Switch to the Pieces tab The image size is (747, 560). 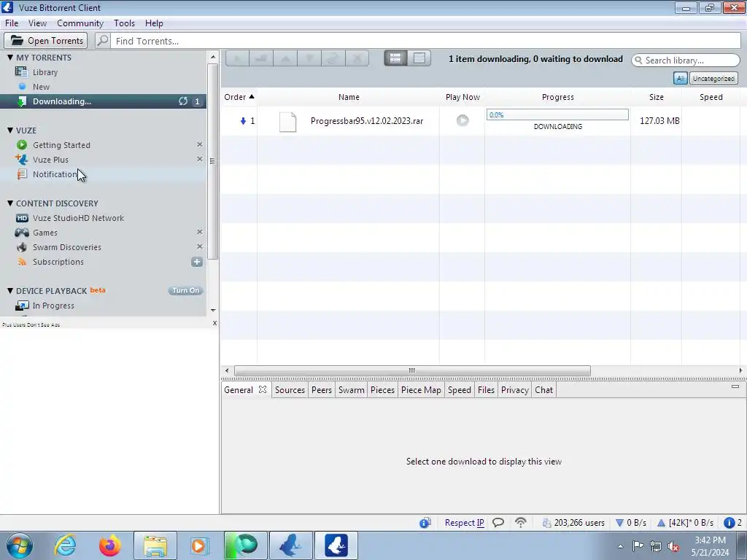[x=382, y=390]
